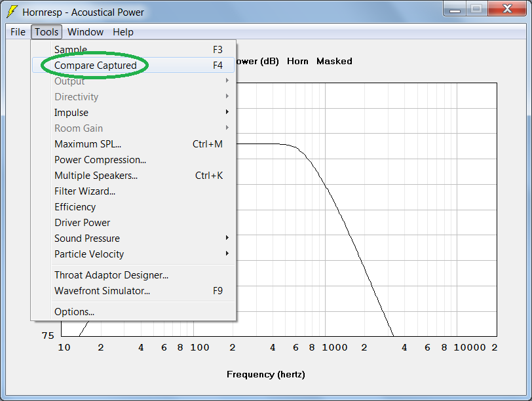The image size is (532, 401).
Task: Expand Particle Velocity submenu
Action: click(x=134, y=254)
